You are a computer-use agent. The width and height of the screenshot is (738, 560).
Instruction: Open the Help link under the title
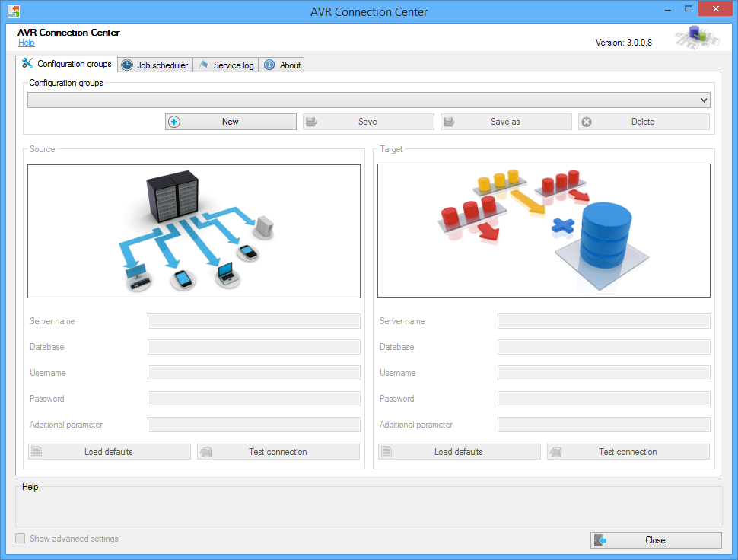coord(27,43)
